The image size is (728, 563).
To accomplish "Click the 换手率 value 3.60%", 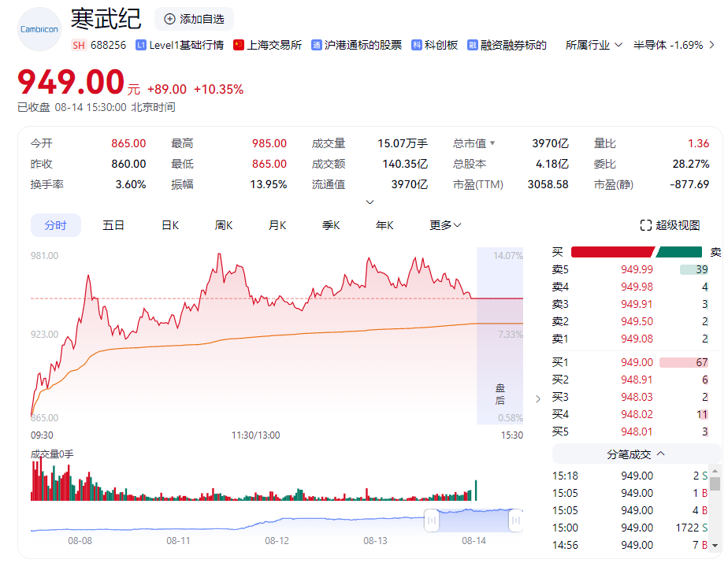I will tap(131, 184).
